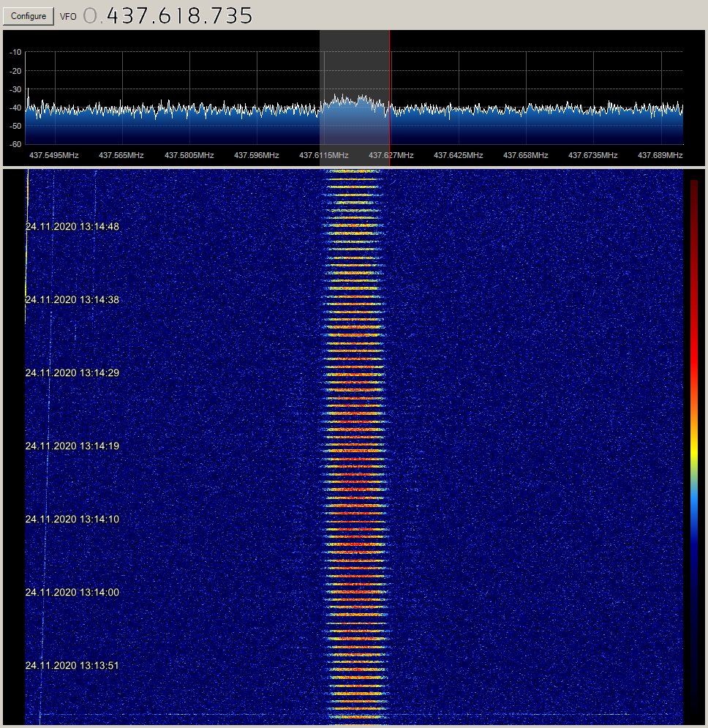Click the waterfall timestamp 13:14:19
The width and height of the screenshot is (708, 728).
(72, 446)
